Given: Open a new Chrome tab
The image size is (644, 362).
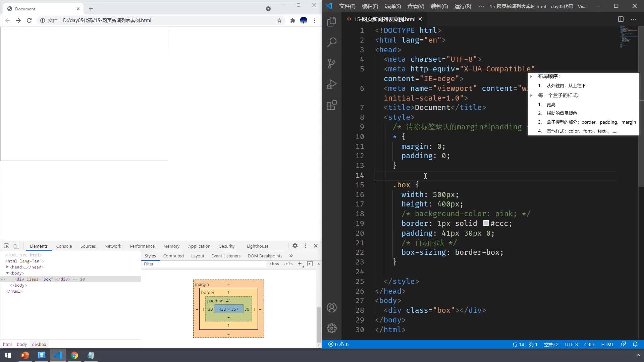Looking at the screenshot, I should pyautogui.click(x=91, y=9).
